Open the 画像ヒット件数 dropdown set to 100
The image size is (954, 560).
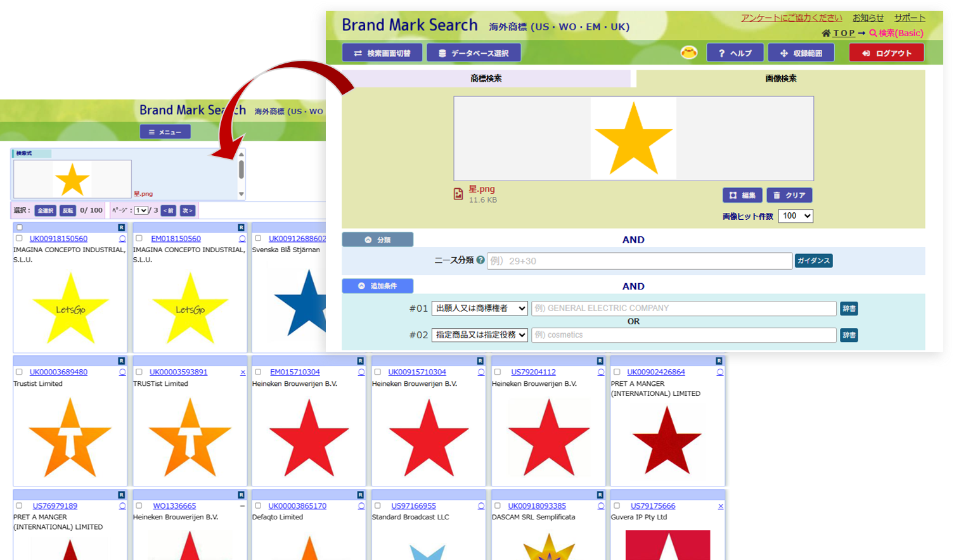pos(796,216)
